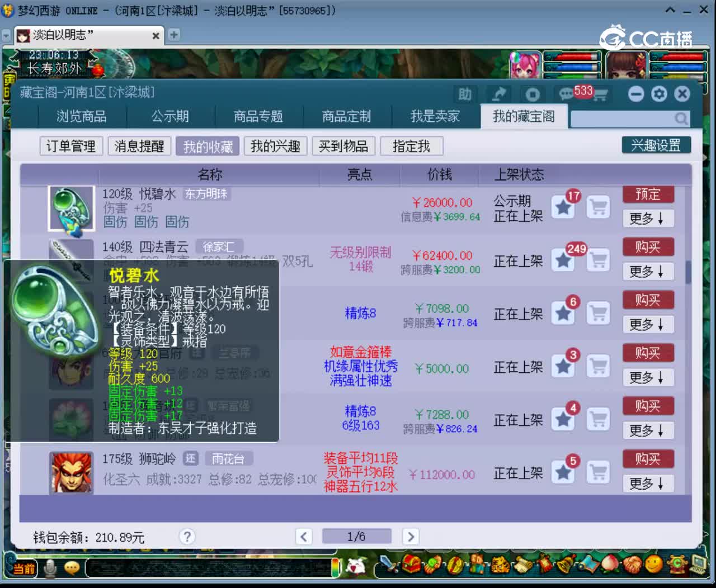The image size is (716, 588).
Task: Add ¥112000.00 狮驼岭 to cart
Action: (x=598, y=473)
